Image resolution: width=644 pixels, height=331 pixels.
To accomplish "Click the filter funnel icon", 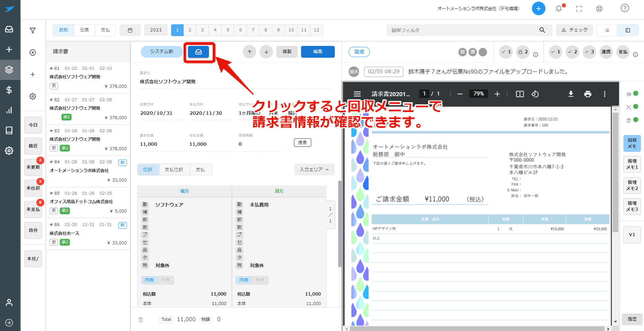I will point(33,31).
